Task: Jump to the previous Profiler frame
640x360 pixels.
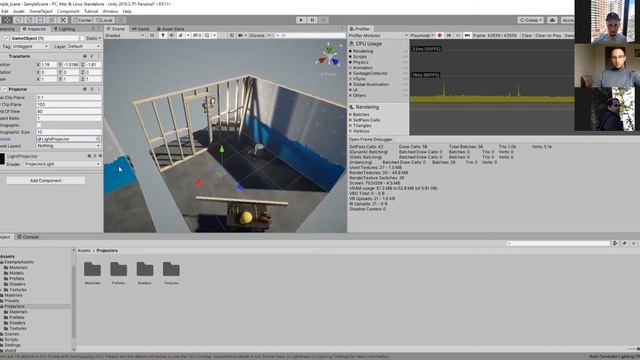Action: pyautogui.click(x=449, y=36)
